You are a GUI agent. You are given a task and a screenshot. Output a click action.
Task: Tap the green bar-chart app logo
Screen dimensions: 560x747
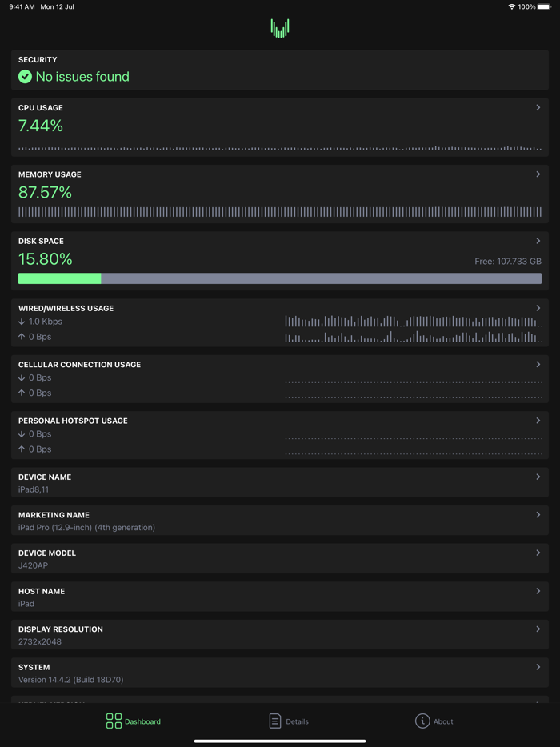click(x=280, y=29)
